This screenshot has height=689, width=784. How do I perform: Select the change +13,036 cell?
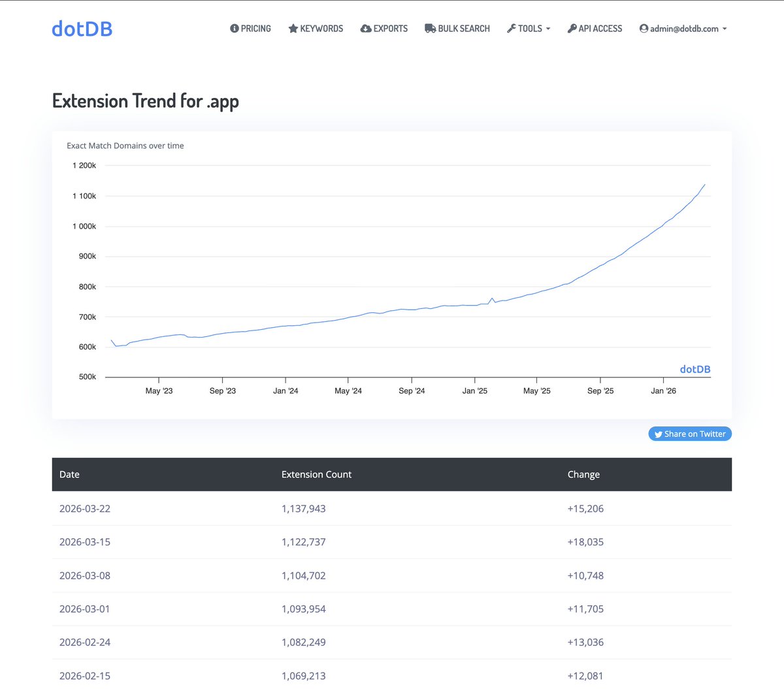point(585,642)
